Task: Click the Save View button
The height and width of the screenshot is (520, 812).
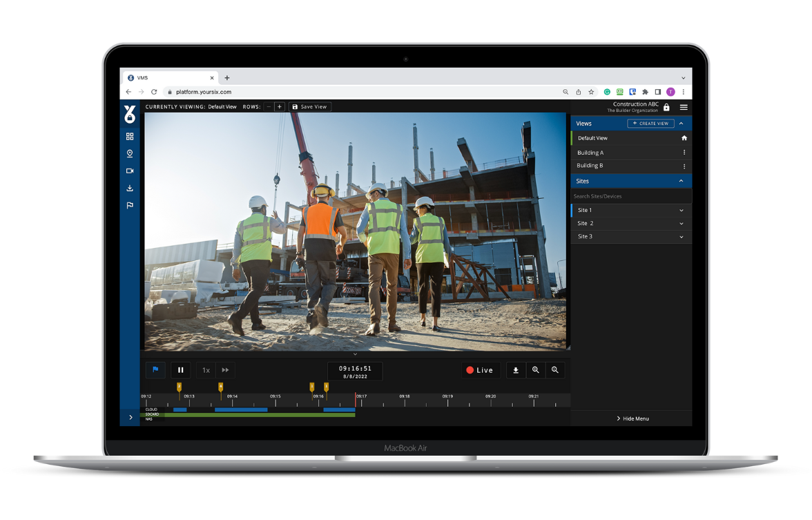Action: (309, 107)
